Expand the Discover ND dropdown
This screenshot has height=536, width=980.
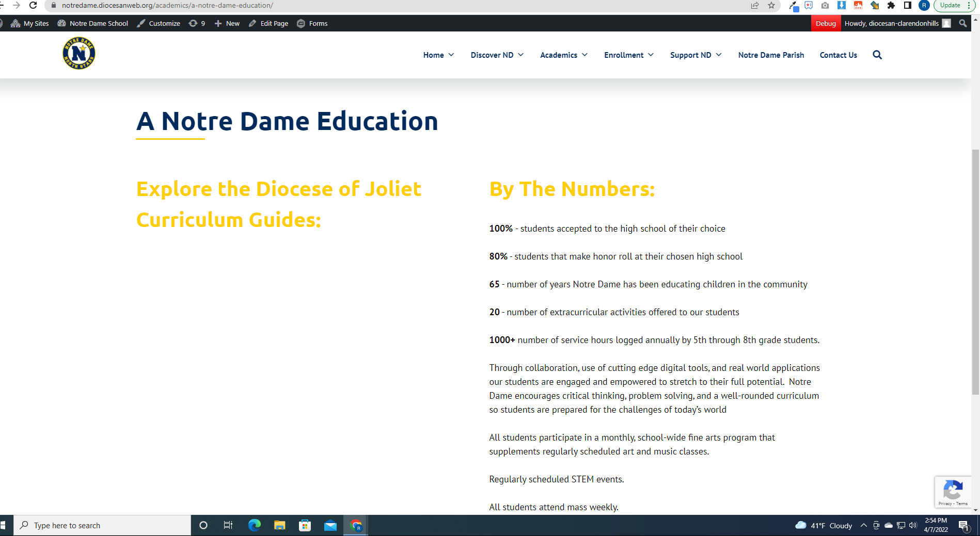(497, 55)
